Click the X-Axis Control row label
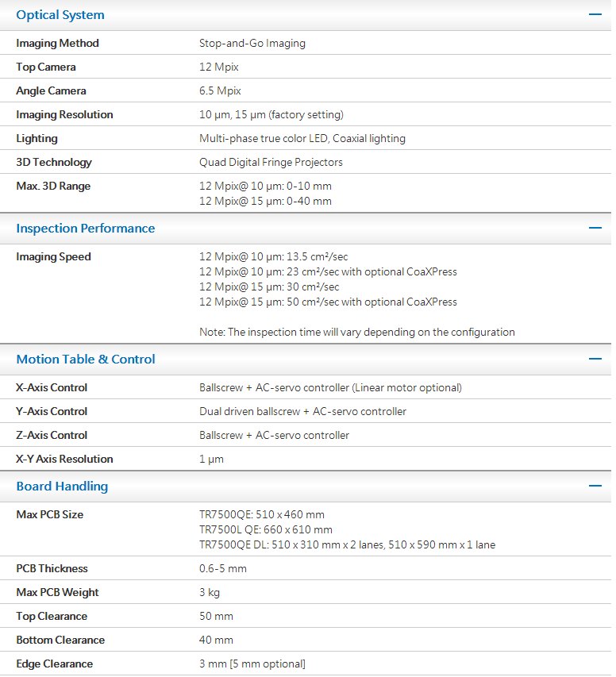This screenshot has width=616, height=677. (52, 388)
